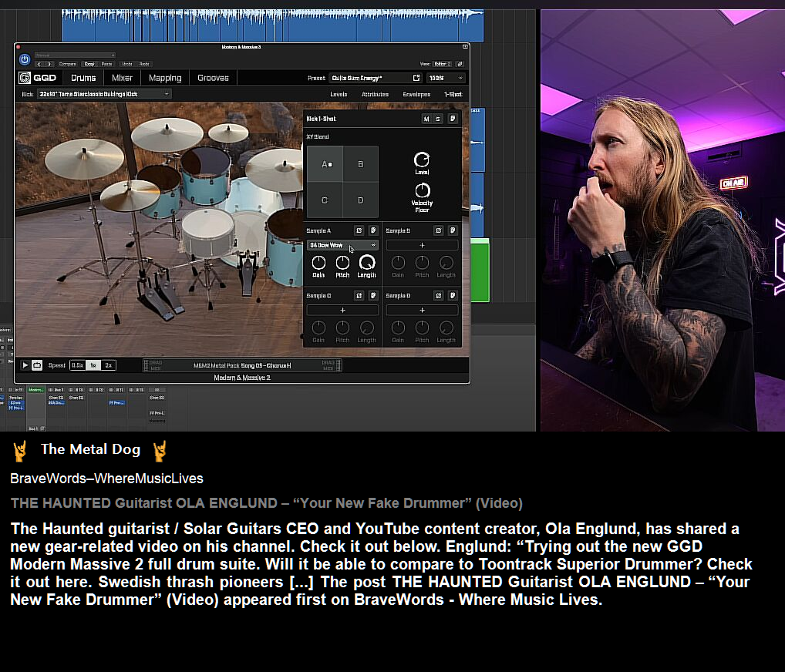Switch to the Mapping tab
This screenshot has height=672, width=785.
tap(165, 78)
